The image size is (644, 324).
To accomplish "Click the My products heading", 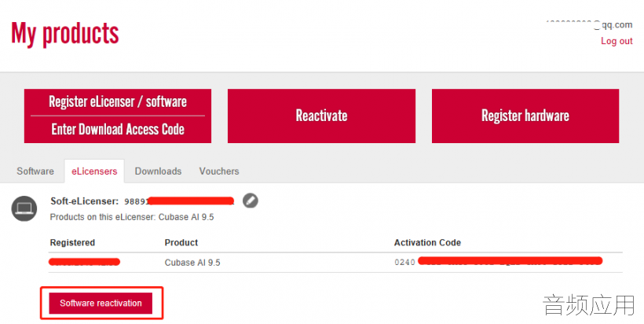I will (x=65, y=34).
